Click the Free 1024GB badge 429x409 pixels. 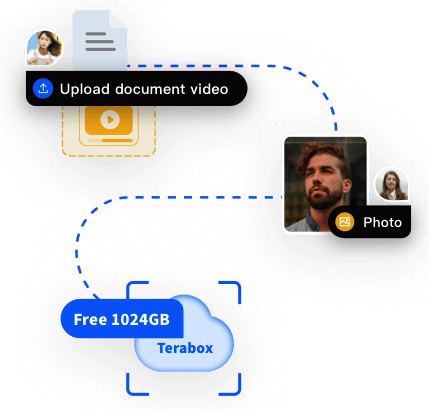tap(122, 319)
